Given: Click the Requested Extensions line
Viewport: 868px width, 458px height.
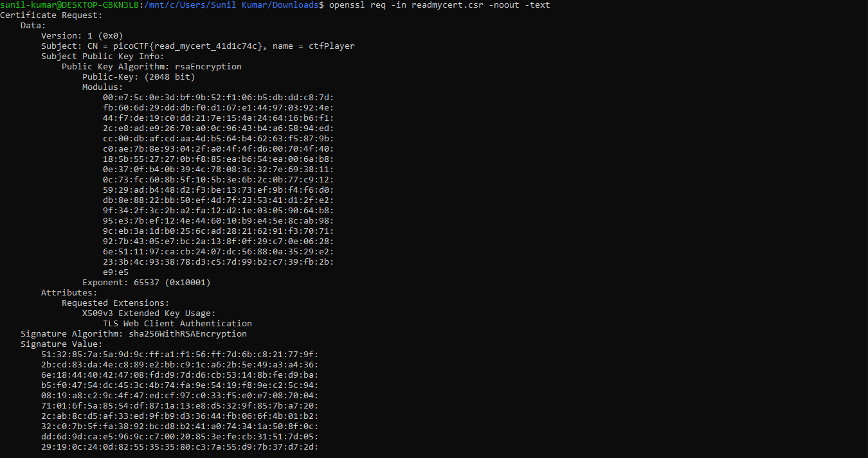Looking at the screenshot, I should [x=116, y=303].
